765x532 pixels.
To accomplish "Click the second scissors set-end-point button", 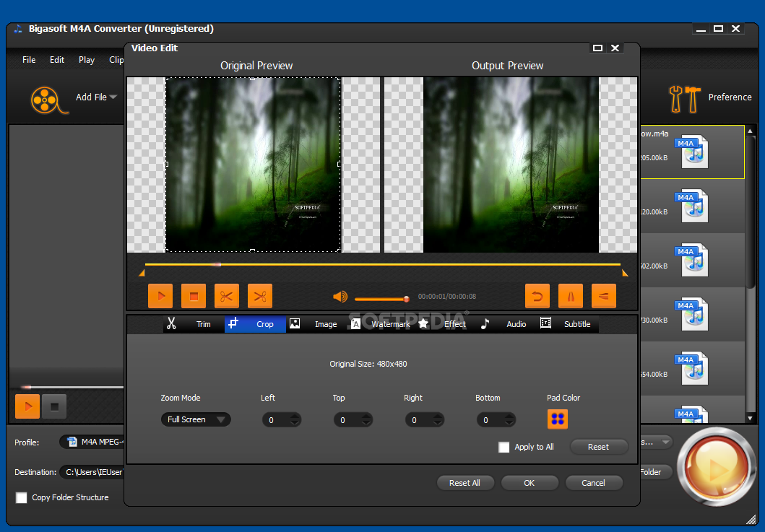I will (x=260, y=296).
